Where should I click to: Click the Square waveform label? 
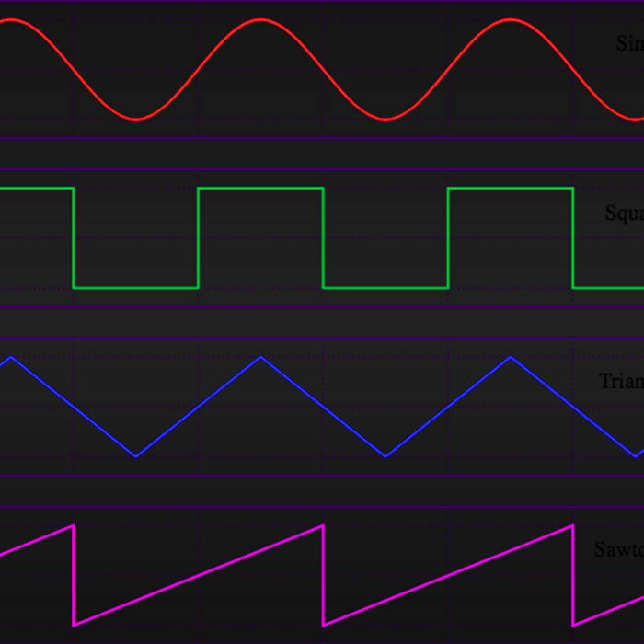(625, 213)
